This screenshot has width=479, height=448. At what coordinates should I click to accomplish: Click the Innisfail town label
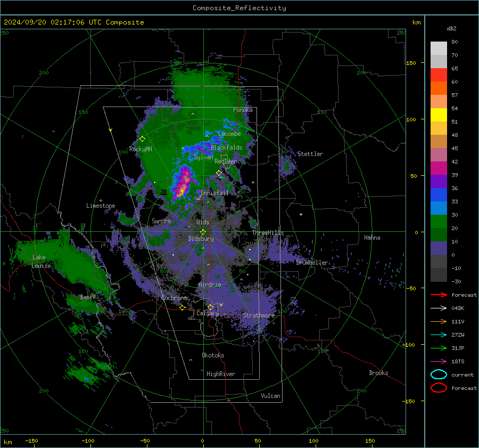point(214,193)
